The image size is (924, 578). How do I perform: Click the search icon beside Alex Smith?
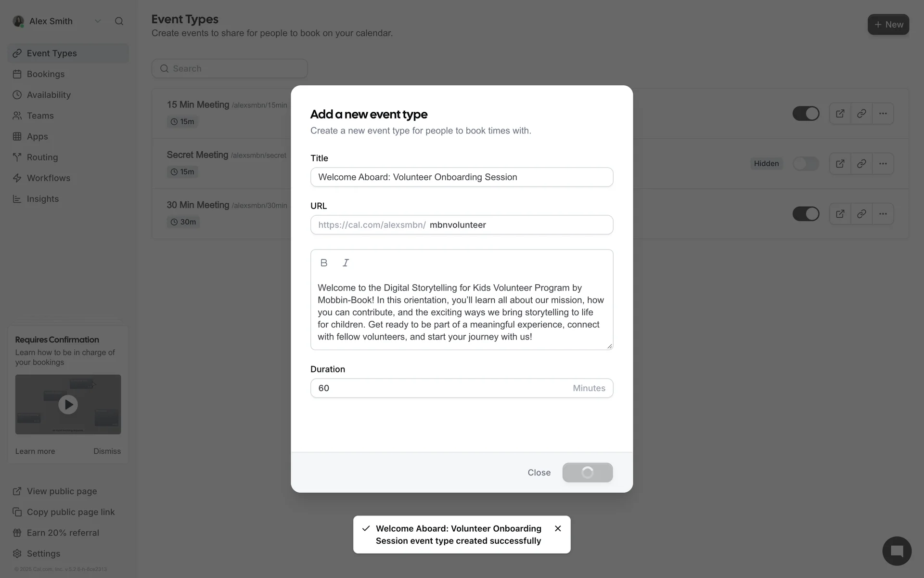point(119,21)
